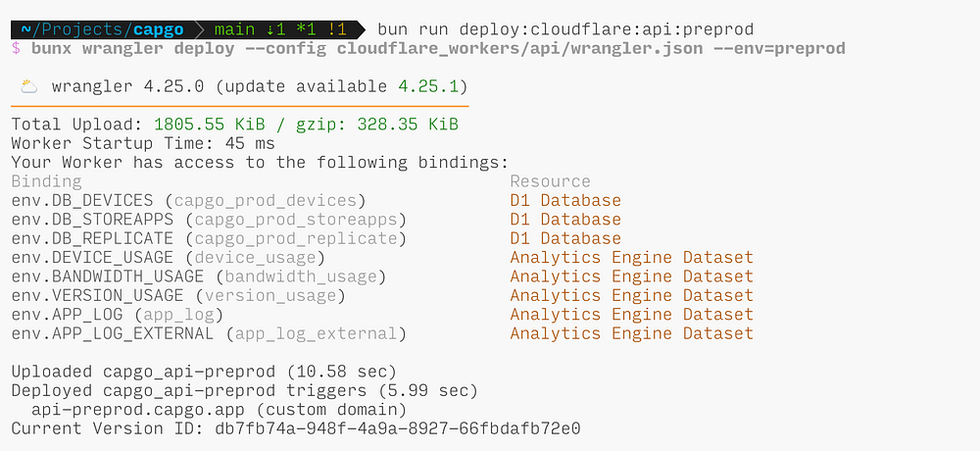Click the Binding column header
Image resolution: width=980 pixels, height=451 pixels.
pos(46,181)
